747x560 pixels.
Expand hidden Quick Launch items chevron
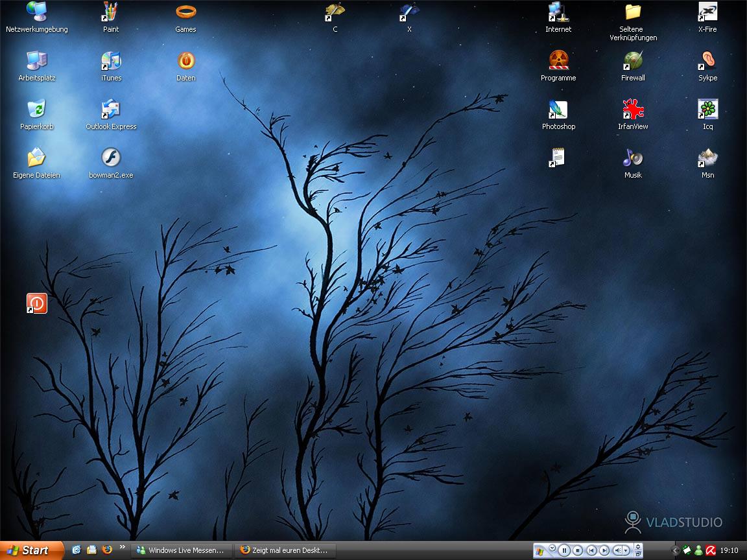click(x=123, y=547)
